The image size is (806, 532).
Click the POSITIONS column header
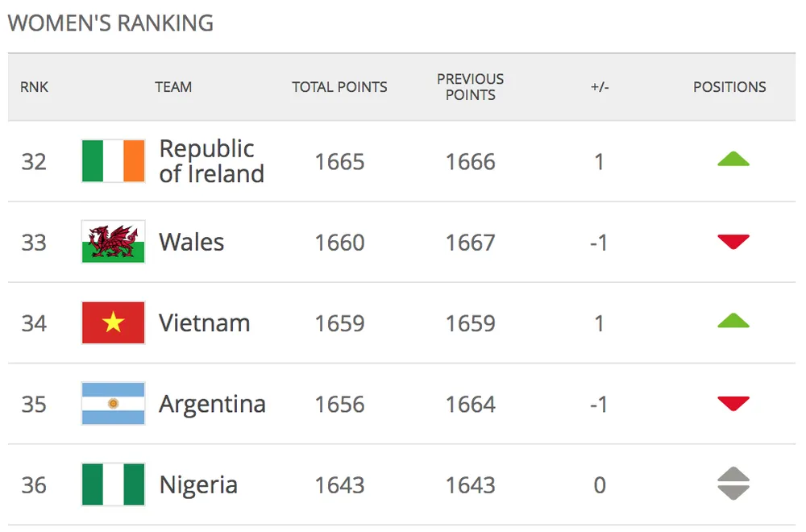pyautogui.click(x=729, y=87)
